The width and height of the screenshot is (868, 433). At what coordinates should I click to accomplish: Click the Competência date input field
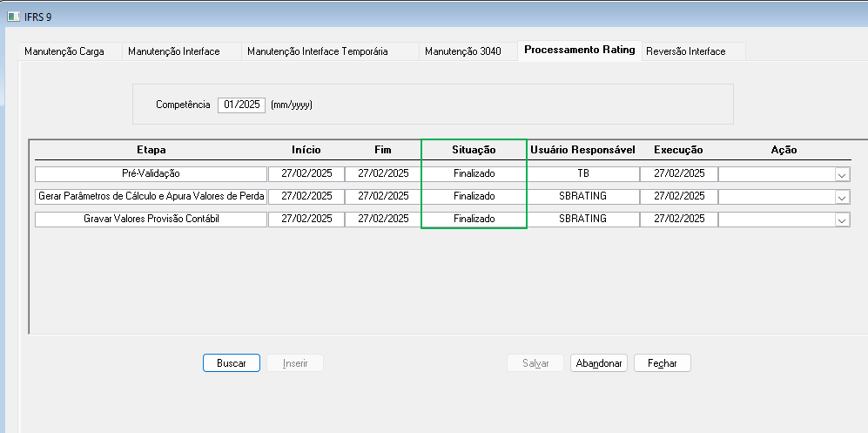click(x=241, y=105)
